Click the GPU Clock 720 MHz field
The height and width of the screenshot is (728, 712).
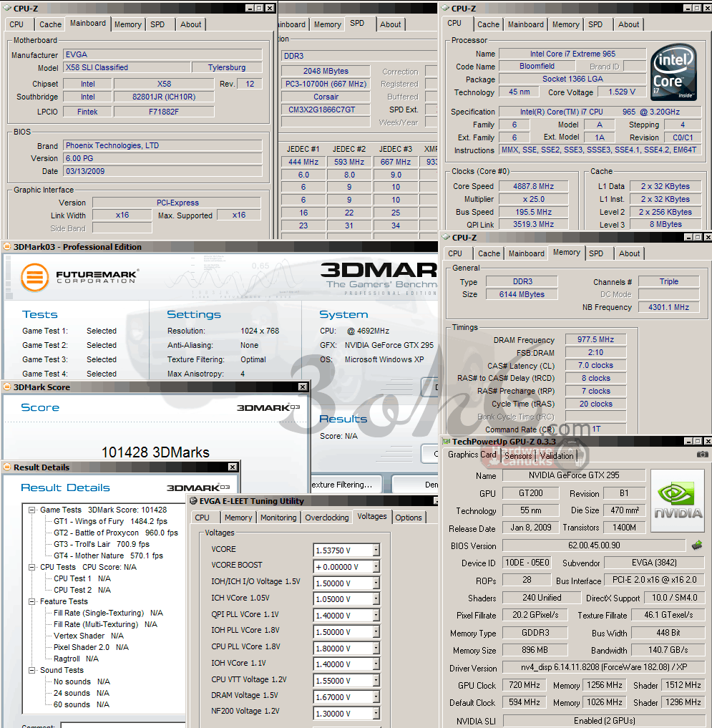(524, 685)
